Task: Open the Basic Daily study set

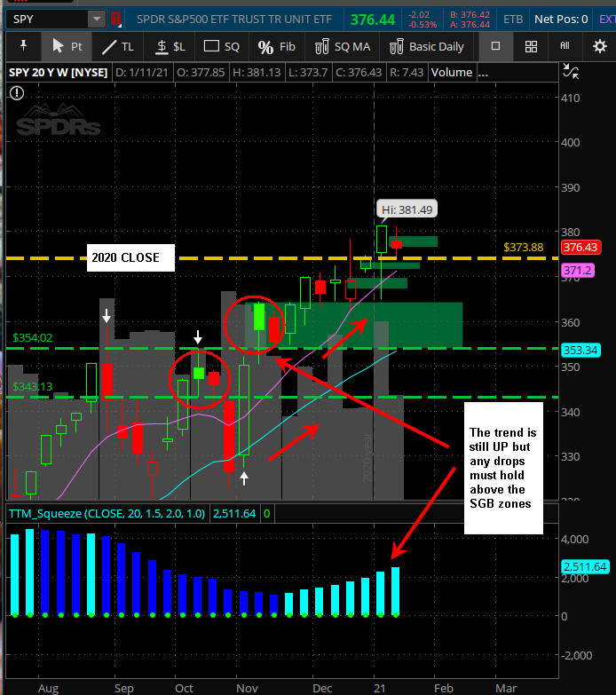Action: click(x=427, y=46)
